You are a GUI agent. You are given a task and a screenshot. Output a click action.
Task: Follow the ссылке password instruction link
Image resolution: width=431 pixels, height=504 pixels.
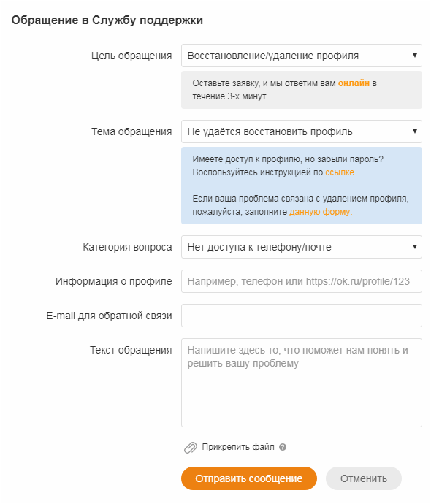coord(340,172)
